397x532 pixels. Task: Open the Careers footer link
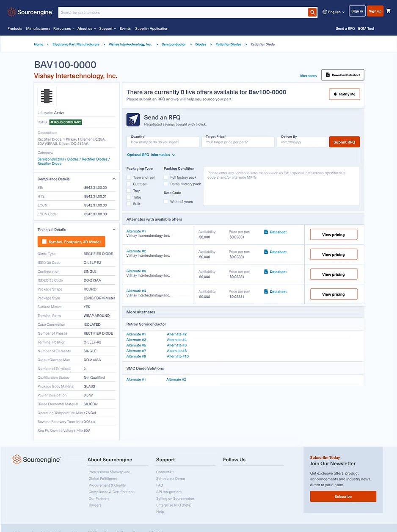pyautogui.click(x=95, y=505)
